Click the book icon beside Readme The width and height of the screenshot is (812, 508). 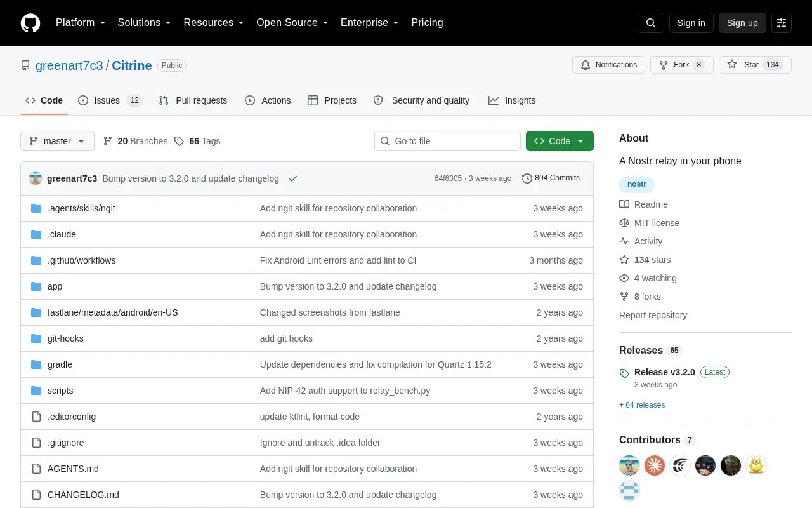coord(624,204)
